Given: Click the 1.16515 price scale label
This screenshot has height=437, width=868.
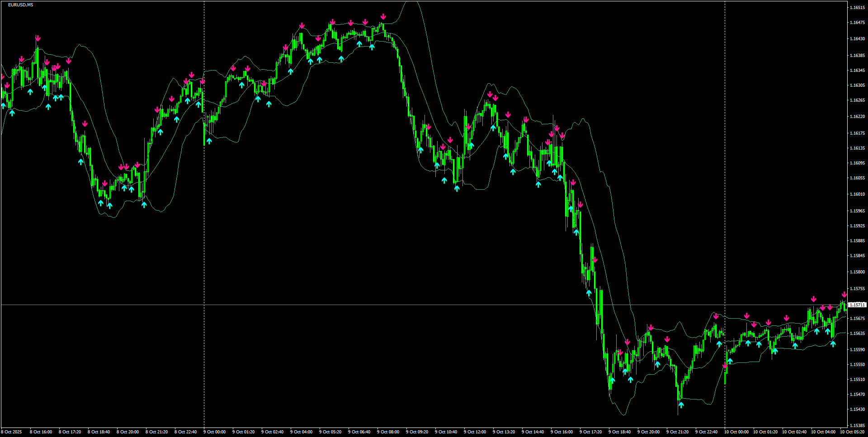Looking at the screenshot, I should pos(857,8).
